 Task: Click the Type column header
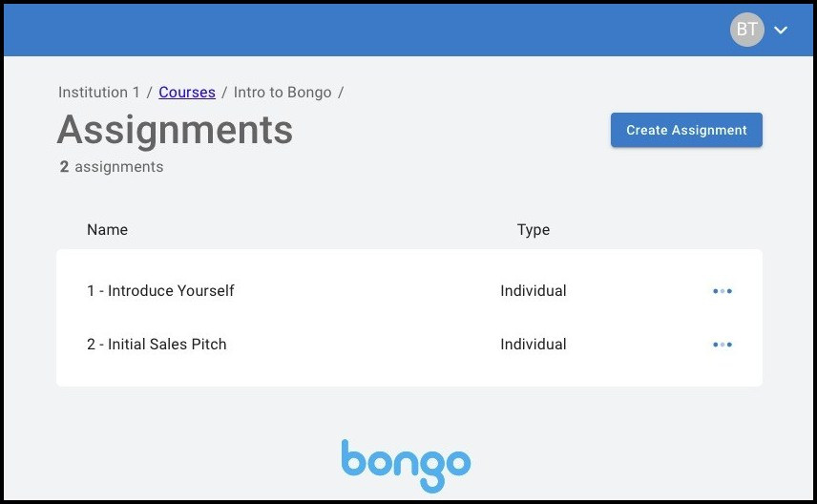tap(534, 230)
